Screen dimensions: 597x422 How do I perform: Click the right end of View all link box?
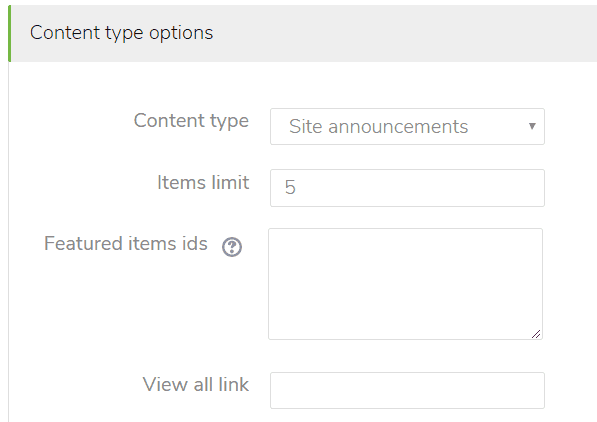[x=525, y=390]
